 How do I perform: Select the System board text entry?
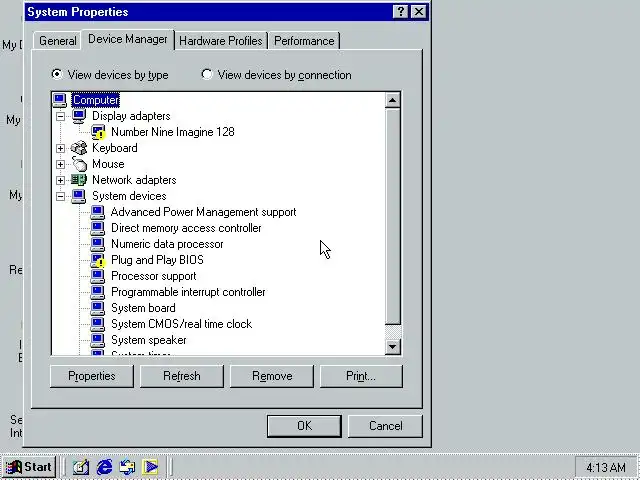coord(143,308)
